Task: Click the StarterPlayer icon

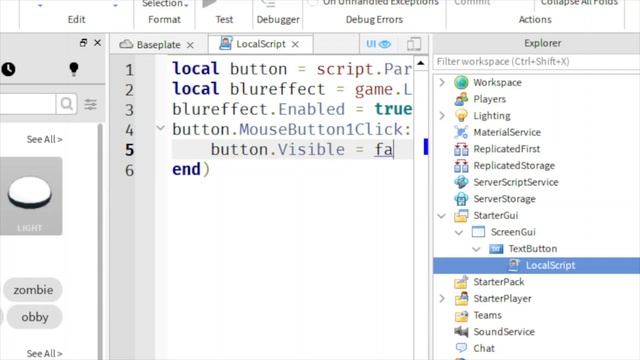Action: coord(461,298)
